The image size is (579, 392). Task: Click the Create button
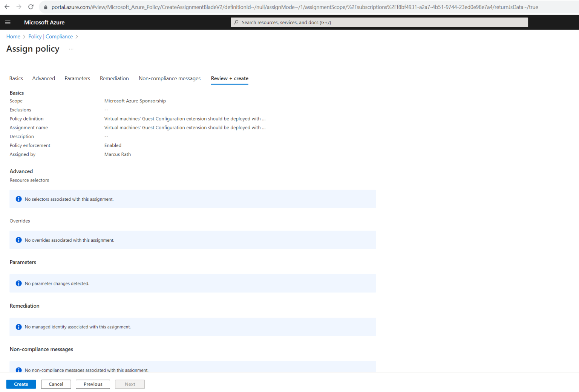pos(21,384)
